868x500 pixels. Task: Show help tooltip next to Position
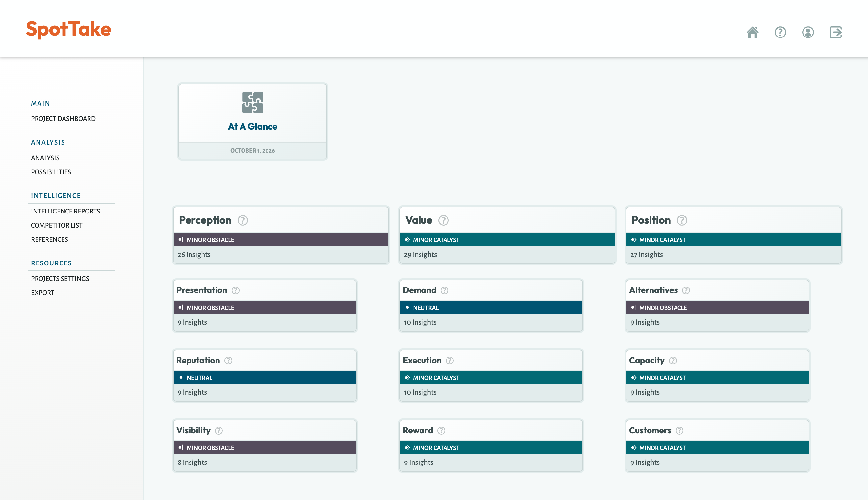682,220
